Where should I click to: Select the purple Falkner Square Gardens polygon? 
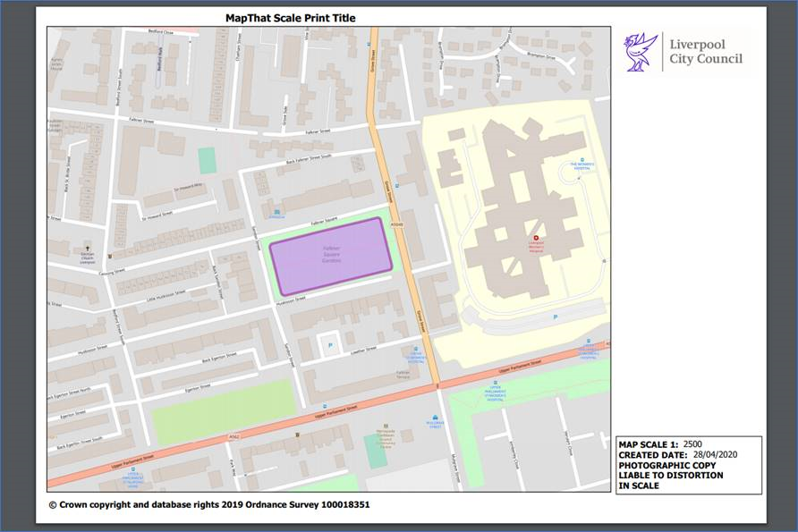331,257
